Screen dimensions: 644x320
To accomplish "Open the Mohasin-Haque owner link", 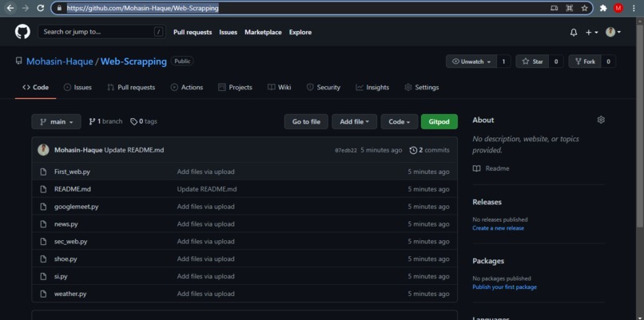I will coord(60,61).
